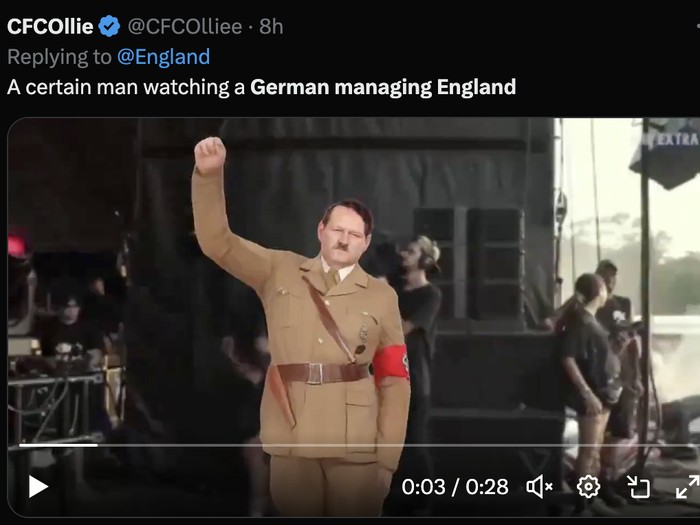This screenshot has width=700, height=525.
Task: Seek using the video progress bar
Action: pyautogui.click(x=359, y=445)
